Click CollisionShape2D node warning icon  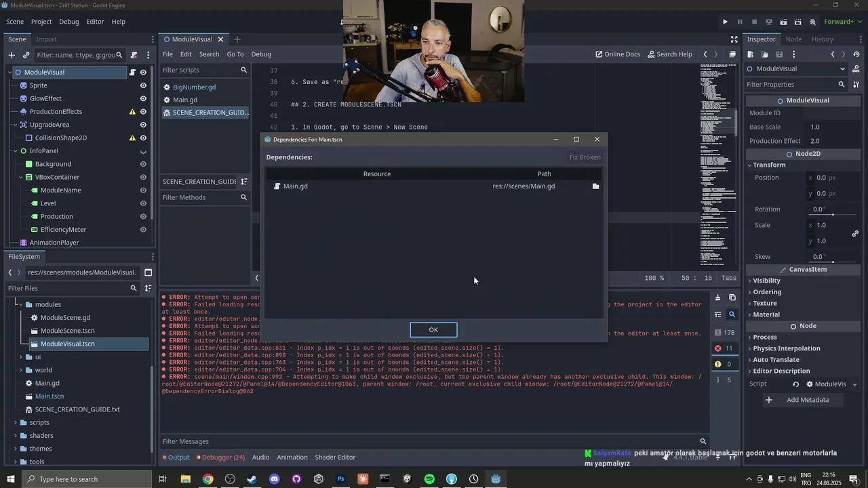tap(132, 138)
